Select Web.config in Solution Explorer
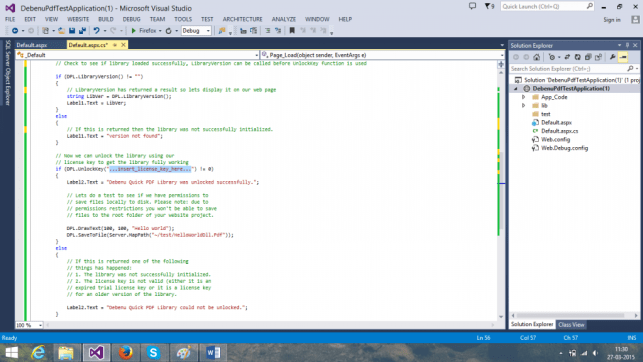 pos(555,140)
